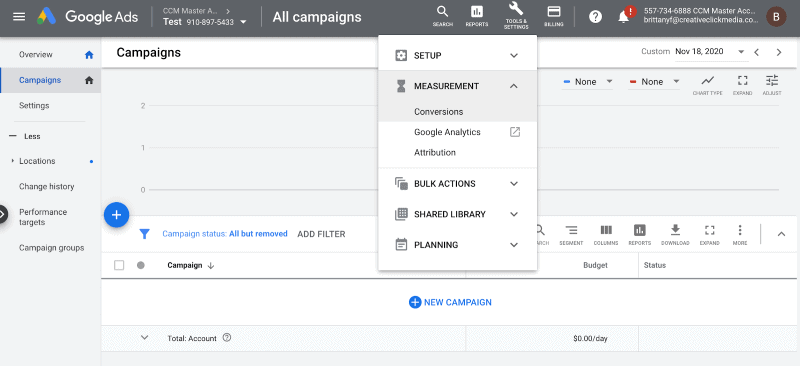The image size is (800, 366).
Task: Open the table Reports icon
Action: point(639,235)
